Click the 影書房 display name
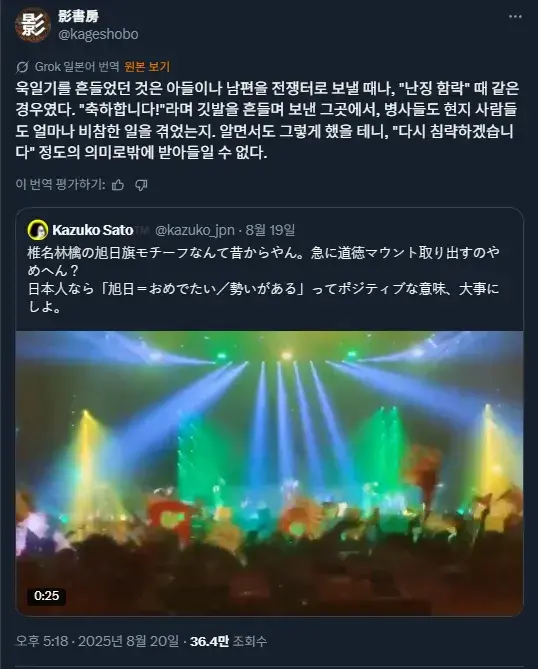538x669 pixels. [79, 16]
